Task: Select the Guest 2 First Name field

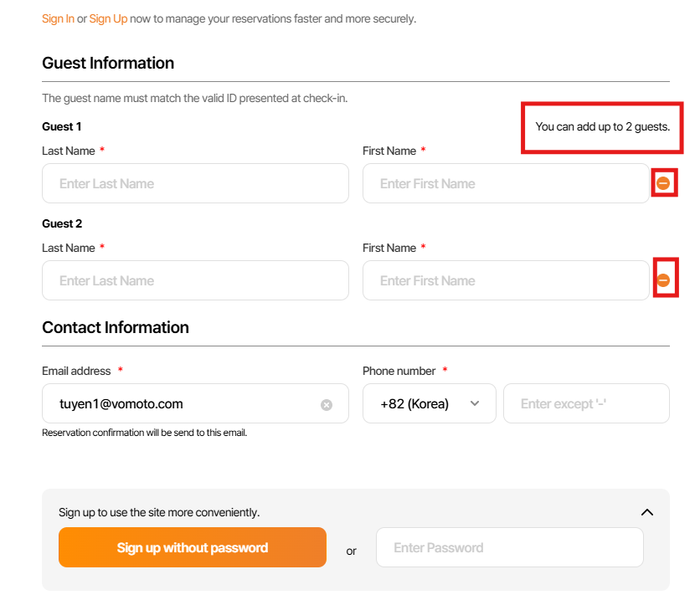Action: [x=506, y=280]
